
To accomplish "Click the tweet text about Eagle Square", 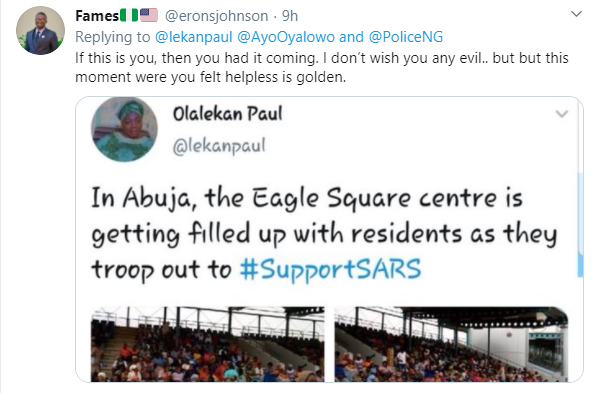I will [324, 233].
